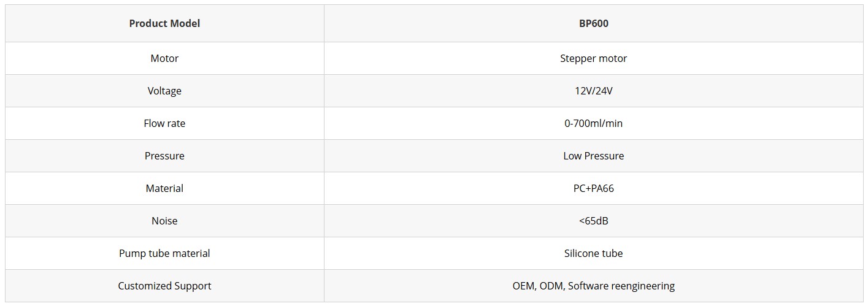Click the Flow rate row label
Screen dimensions: 868x306
(164, 123)
